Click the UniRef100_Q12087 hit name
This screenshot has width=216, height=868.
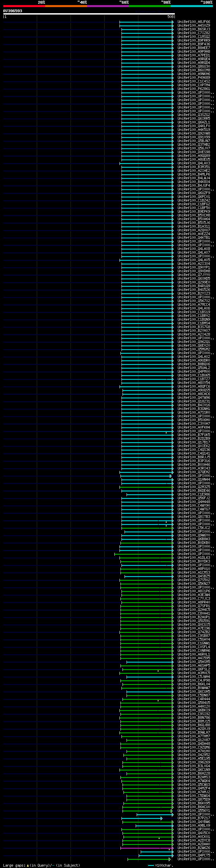[x=194, y=740]
